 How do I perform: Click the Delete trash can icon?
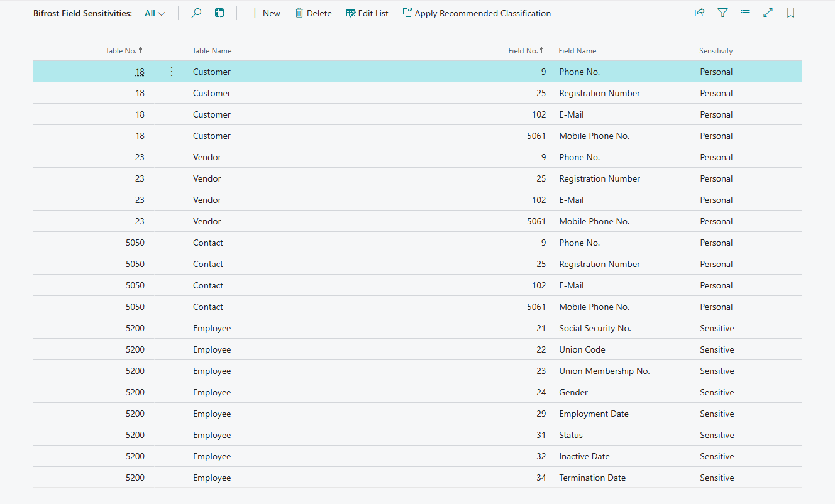point(299,13)
